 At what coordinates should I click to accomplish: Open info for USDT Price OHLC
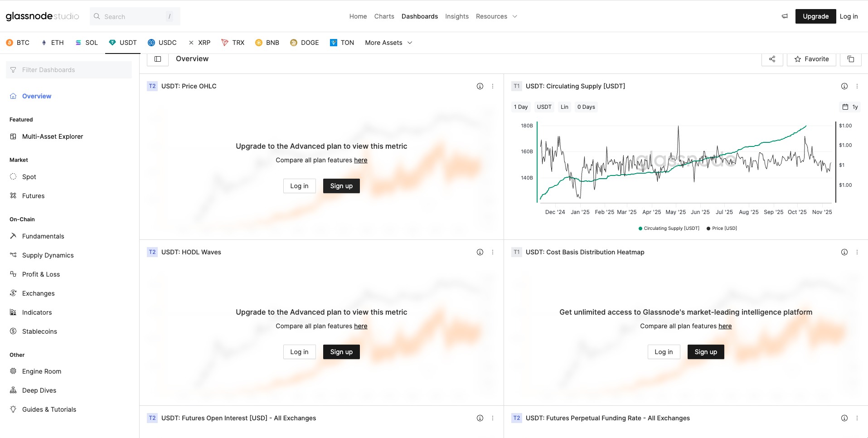click(480, 86)
